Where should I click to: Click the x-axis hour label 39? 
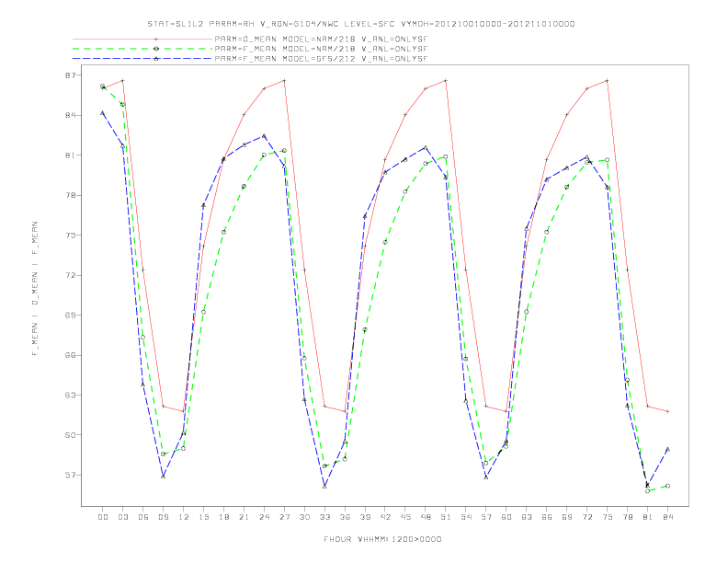pos(366,517)
